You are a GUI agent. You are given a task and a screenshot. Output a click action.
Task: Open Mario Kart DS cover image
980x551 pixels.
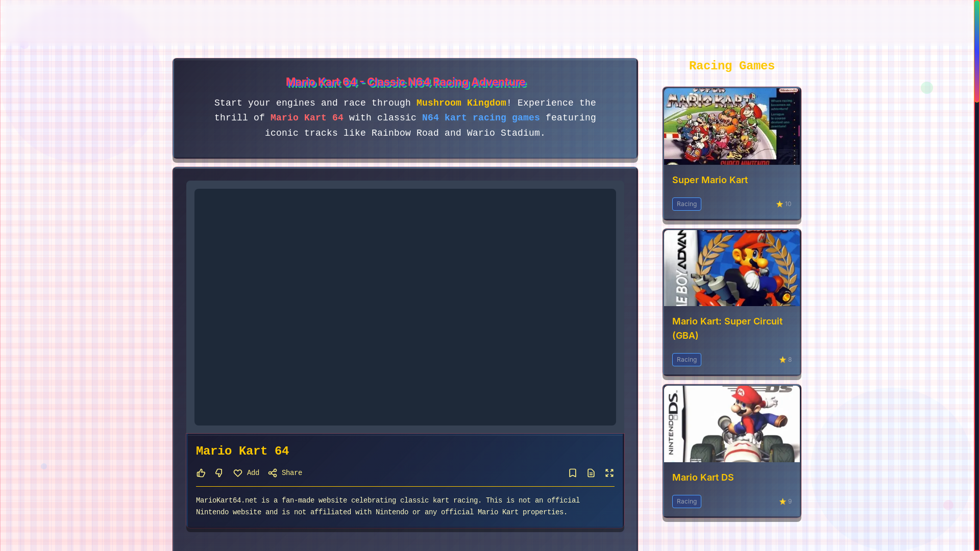pyautogui.click(x=732, y=424)
